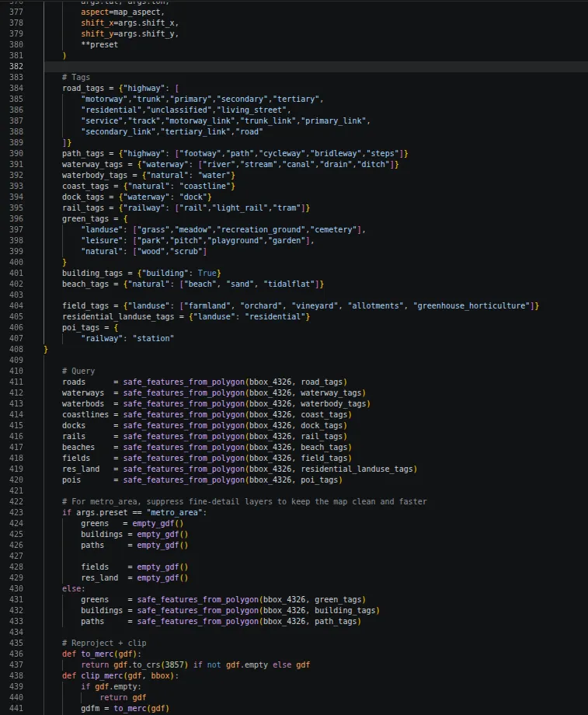
Task: Click the coastlines variable on line 414
Action: click(x=85, y=415)
